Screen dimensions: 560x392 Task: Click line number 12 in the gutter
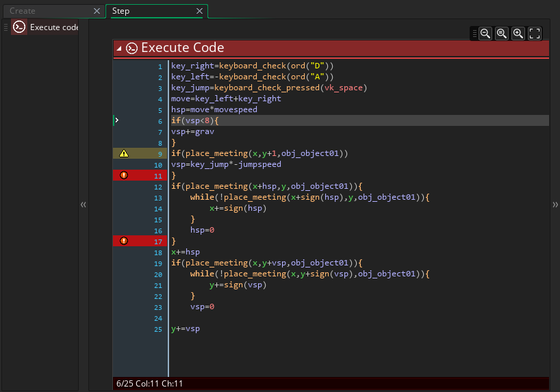158,187
